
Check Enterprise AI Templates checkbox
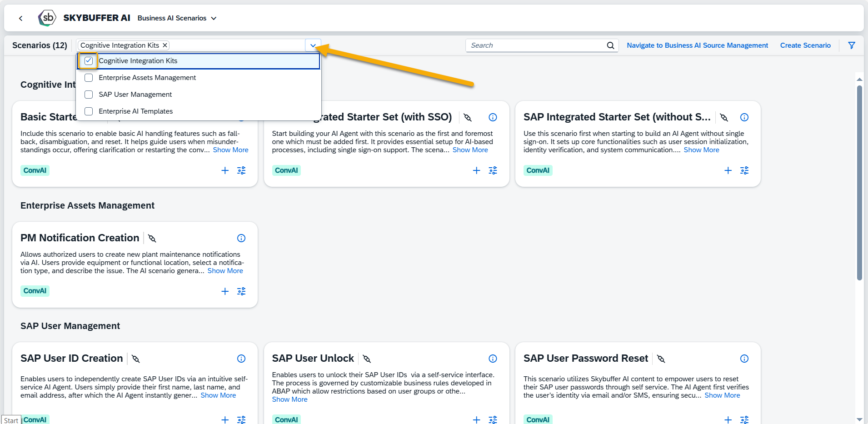click(89, 111)
